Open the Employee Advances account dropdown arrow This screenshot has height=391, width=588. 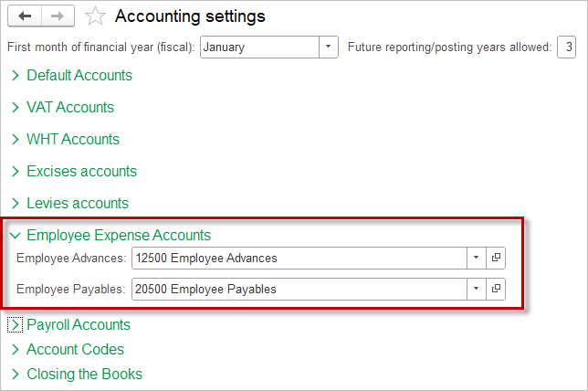tap(477, 258)
